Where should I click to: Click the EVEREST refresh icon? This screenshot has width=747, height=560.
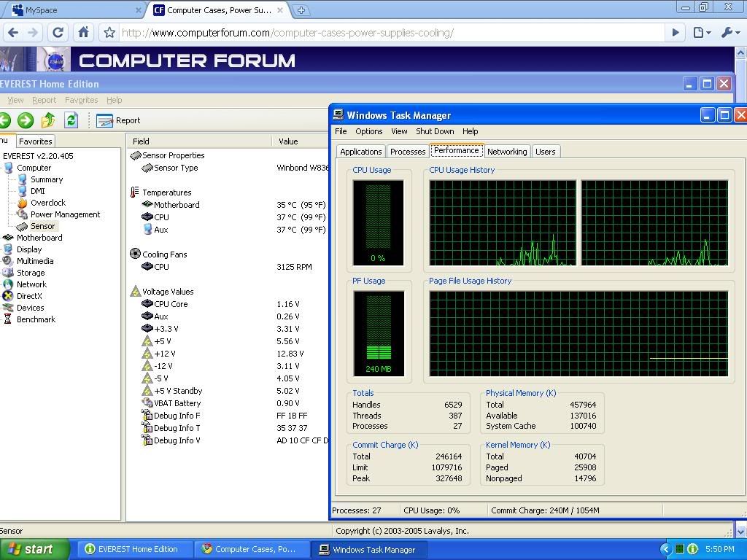(71, 120)
